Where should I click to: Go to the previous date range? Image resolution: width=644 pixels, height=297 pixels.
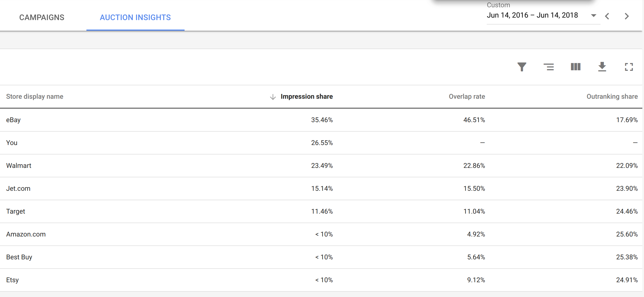(x=607, y=16)
